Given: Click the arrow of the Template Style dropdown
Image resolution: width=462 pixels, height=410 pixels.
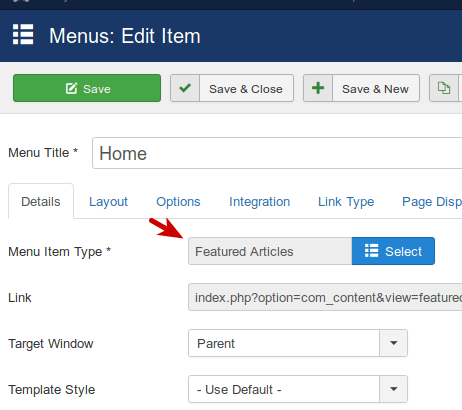Looking at the screenshot, I should point(394,389).
